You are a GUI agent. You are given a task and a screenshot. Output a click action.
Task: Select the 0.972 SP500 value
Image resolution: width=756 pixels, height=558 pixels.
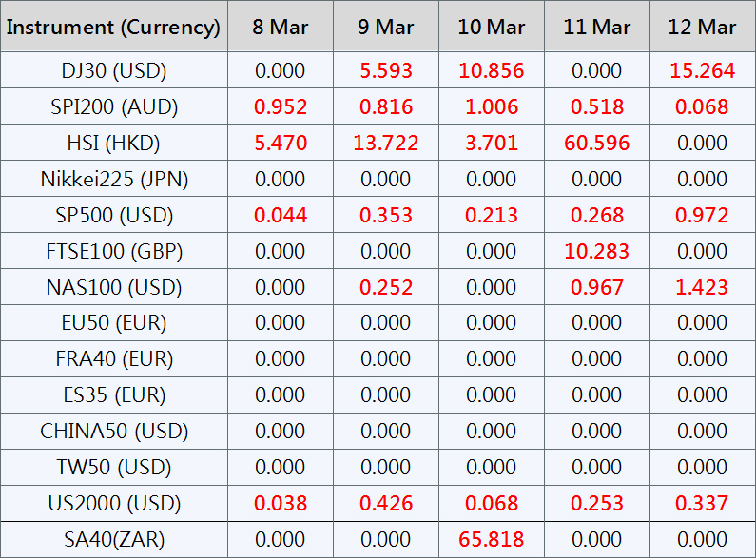coord(703,216)
